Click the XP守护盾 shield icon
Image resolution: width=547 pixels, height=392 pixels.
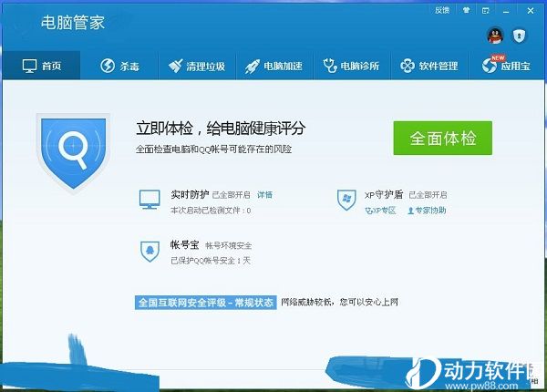click(x=346, y=200)
